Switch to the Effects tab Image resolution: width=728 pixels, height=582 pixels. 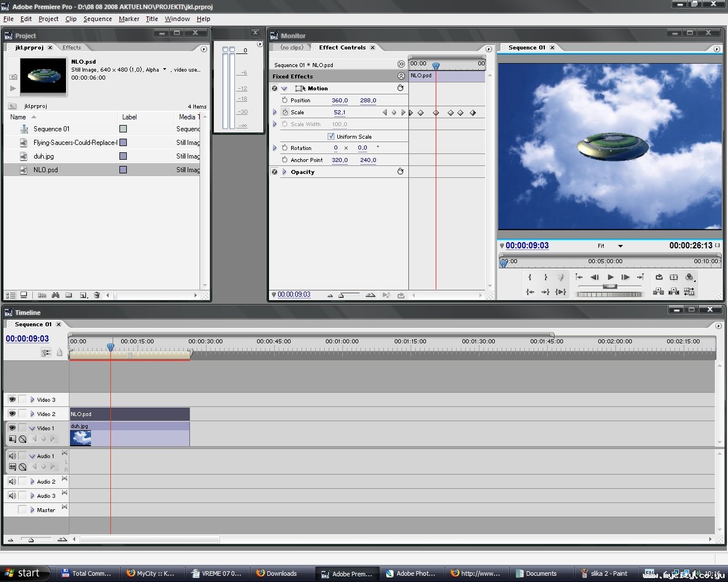coord(72,48)
